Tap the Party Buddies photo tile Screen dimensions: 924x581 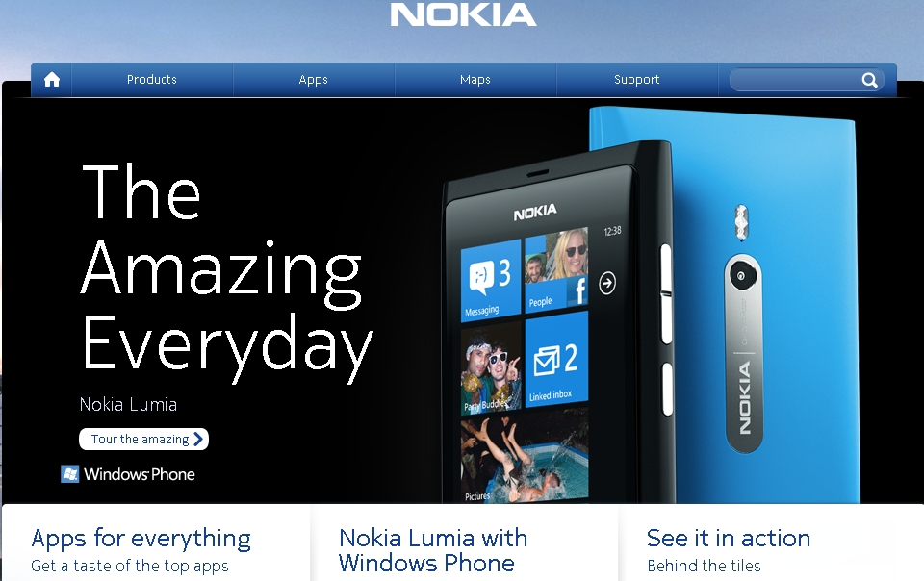[x=492, y=367]
